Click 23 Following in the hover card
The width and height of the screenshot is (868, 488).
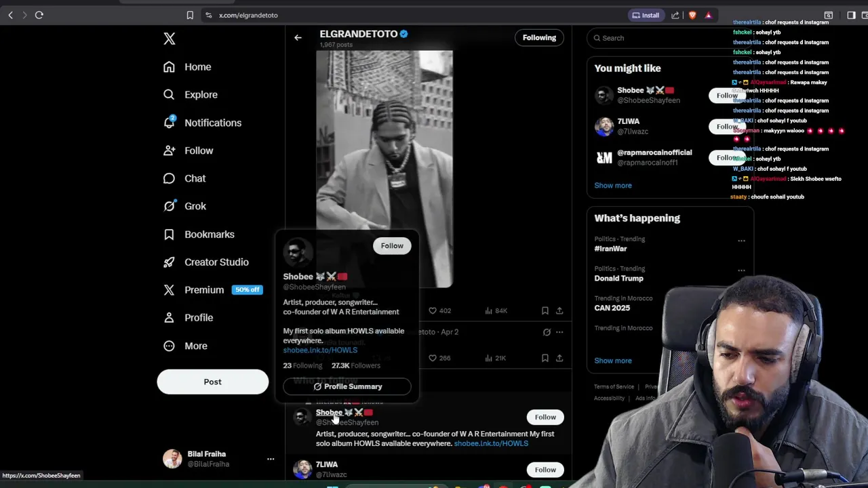302,365
